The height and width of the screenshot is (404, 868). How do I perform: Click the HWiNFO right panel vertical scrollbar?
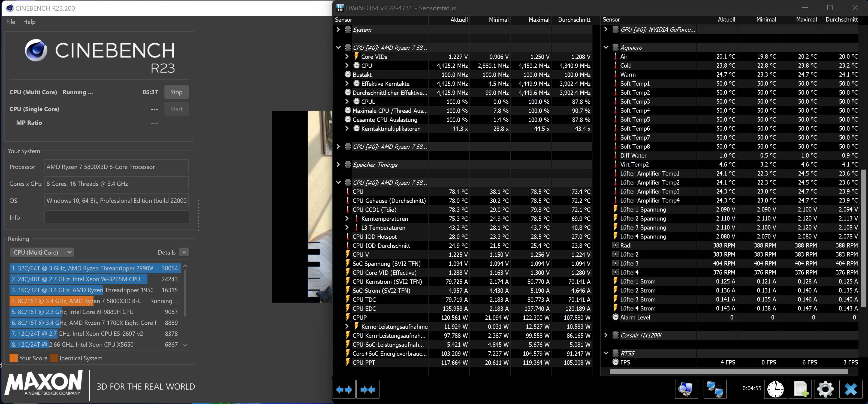(863, 238)
